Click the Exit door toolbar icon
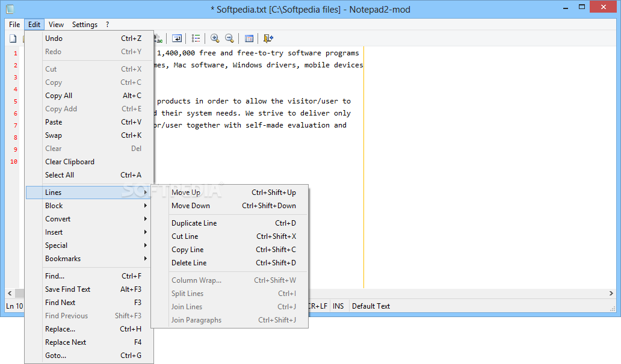Viewport: 621px width, 364px height. tap(268, 39)
